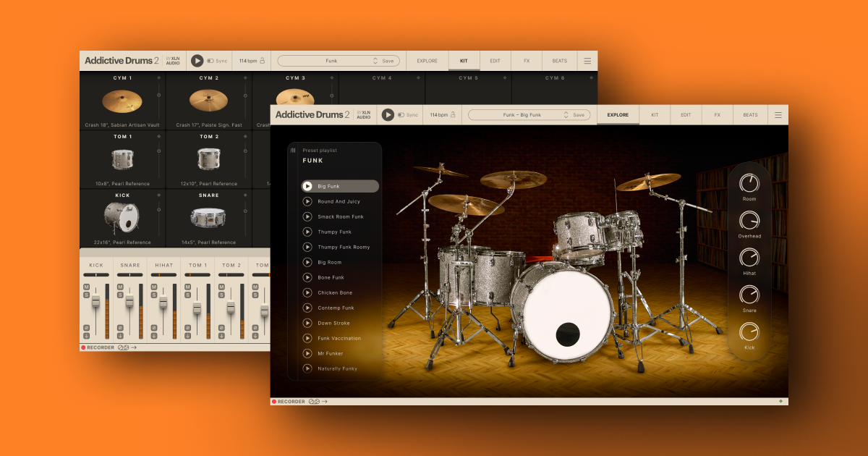Switch to EDIT tab in front window
This screenshot has height=456, width=868.
686,114
